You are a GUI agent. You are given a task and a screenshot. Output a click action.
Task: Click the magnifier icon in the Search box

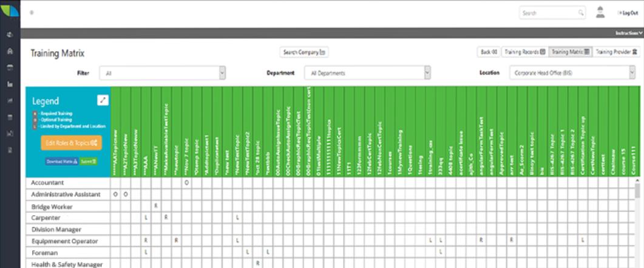(x=581, y=13)
